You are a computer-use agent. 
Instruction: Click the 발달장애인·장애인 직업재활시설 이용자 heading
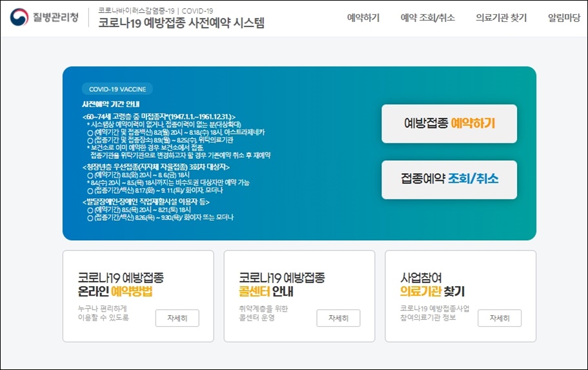tap(146, 202)
